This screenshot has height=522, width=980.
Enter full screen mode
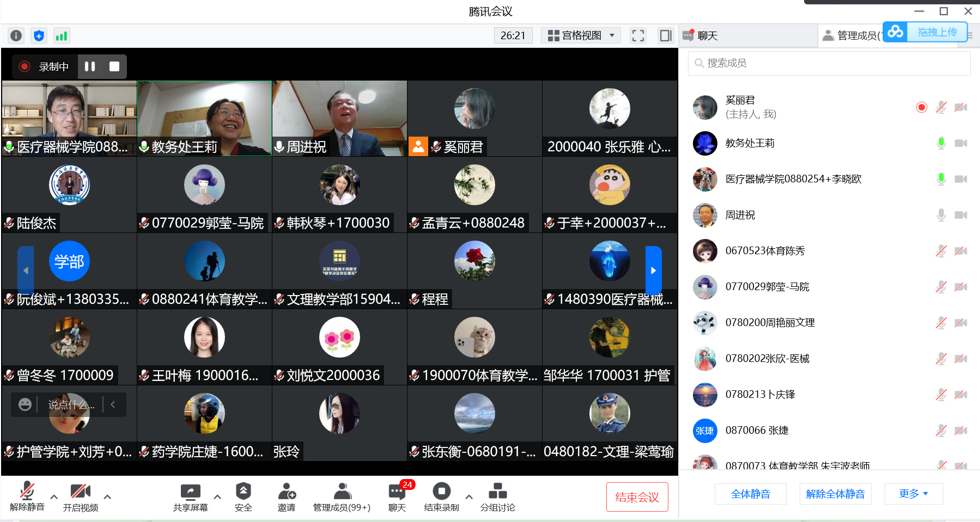tap(638, 36)
